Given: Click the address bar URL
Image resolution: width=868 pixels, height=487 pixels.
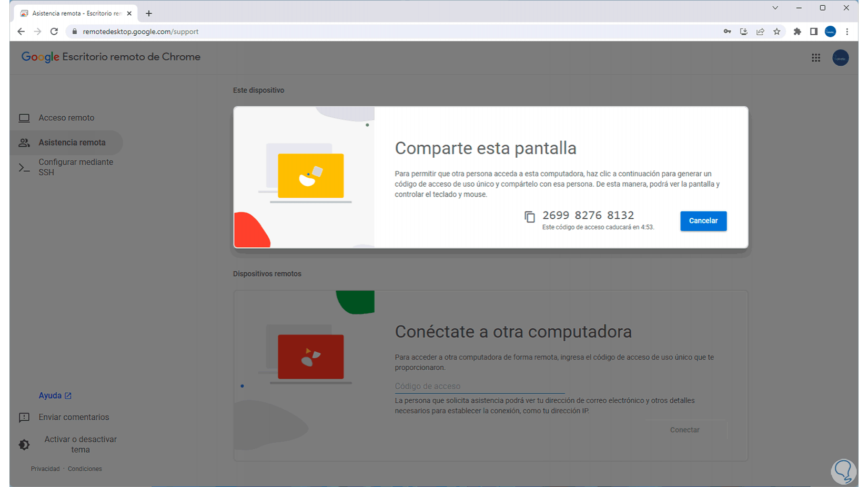Looking at the screenshot, I should click(x=140, y=32).
